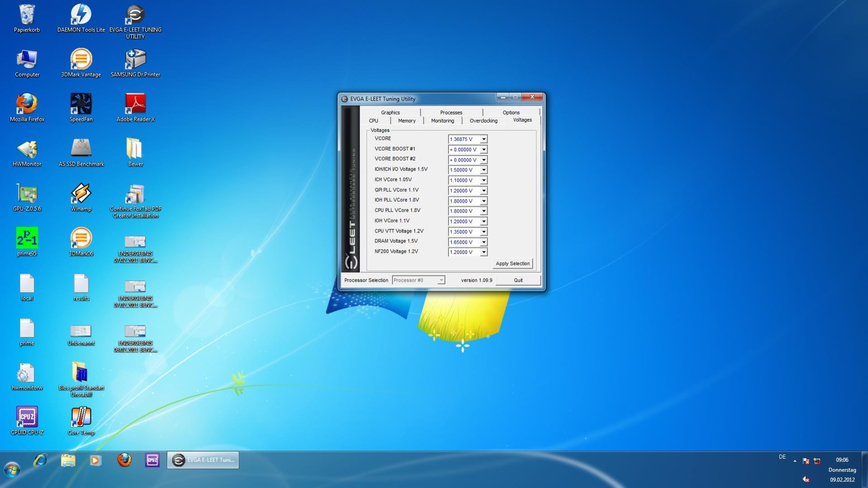Open the IOH PLL VCore 1.8V dropdown
The image size is (868, 488).
(484, 201)
